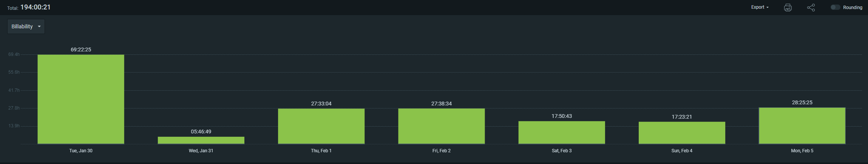Screen dimensions: 868x164
Task: Click the 69:22:25 bar value label
Action: pos(81,50)
